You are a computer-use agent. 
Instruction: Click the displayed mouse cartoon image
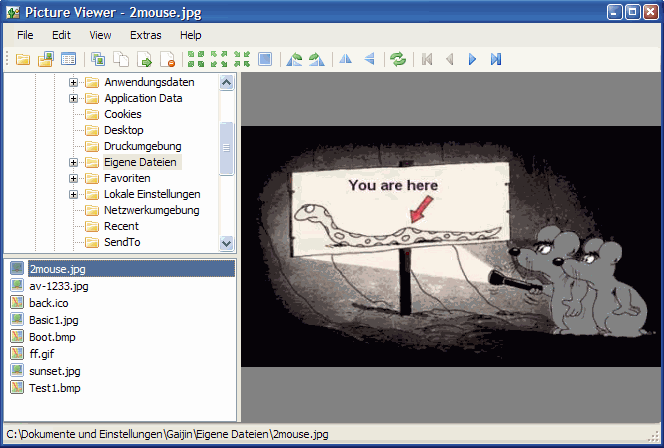pyautogui.click(x=451, y=246)
